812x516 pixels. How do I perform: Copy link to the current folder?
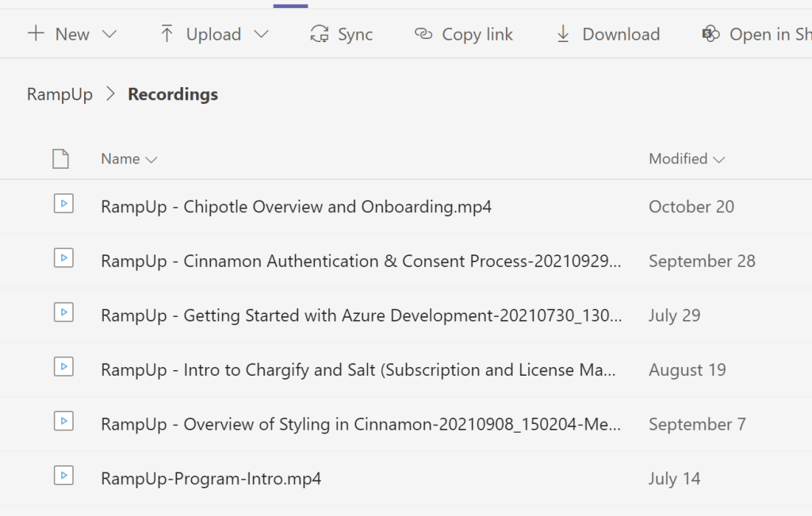pyautogui.click(x=464, y=34)
